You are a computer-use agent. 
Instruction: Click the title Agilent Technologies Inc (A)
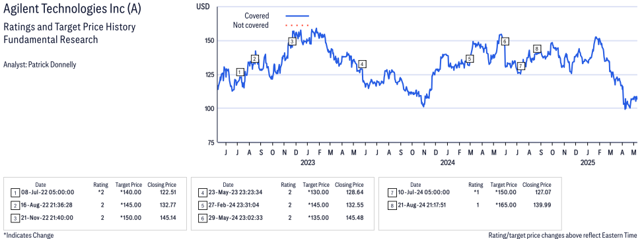(x=72, y=9)
